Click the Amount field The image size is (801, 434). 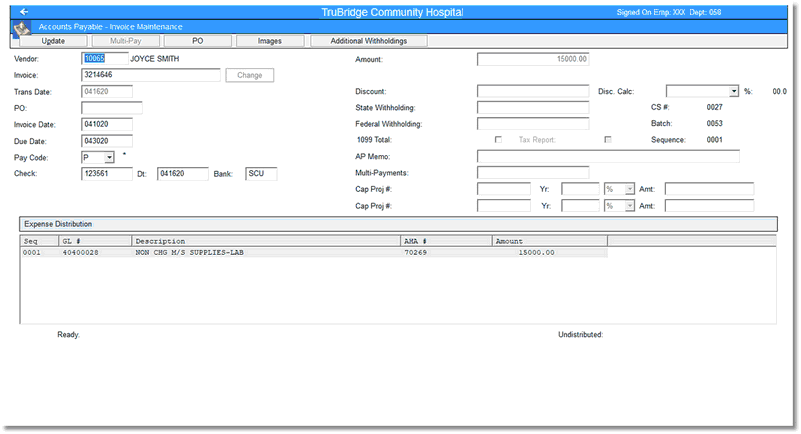tap(533, 59)
